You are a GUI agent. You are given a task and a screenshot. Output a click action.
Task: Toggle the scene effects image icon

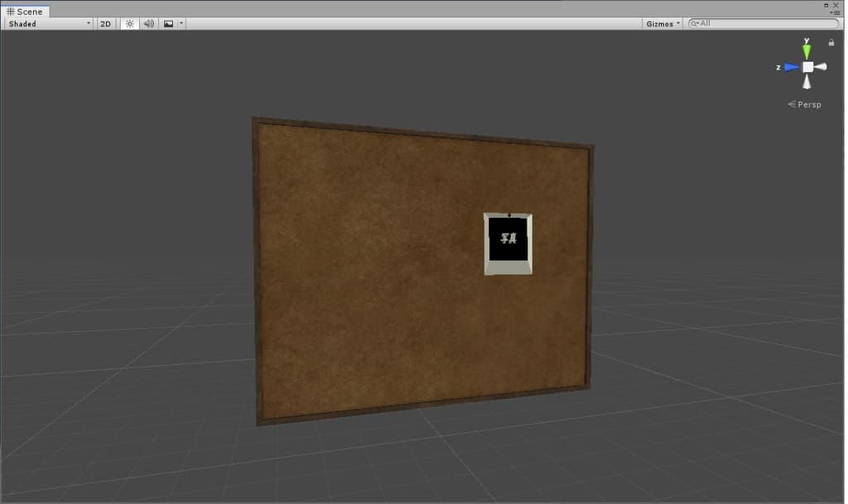(x=169, y=24)
